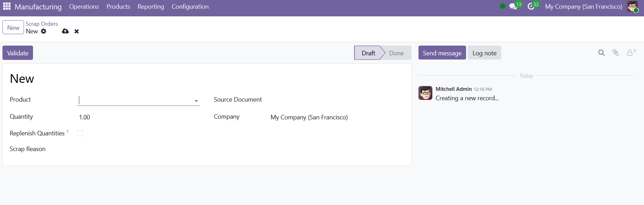This screenshot has height=205, width=644.
Task: Select the Draft status stage
Action: pos(368,53)
